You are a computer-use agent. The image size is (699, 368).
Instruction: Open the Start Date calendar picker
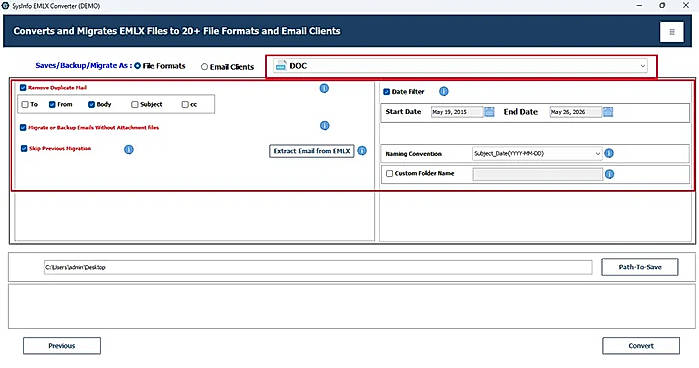coord(489,112)
